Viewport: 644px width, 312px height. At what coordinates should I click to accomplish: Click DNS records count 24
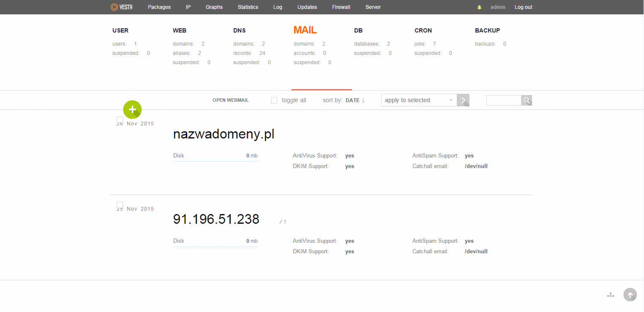tap(262, 53)
